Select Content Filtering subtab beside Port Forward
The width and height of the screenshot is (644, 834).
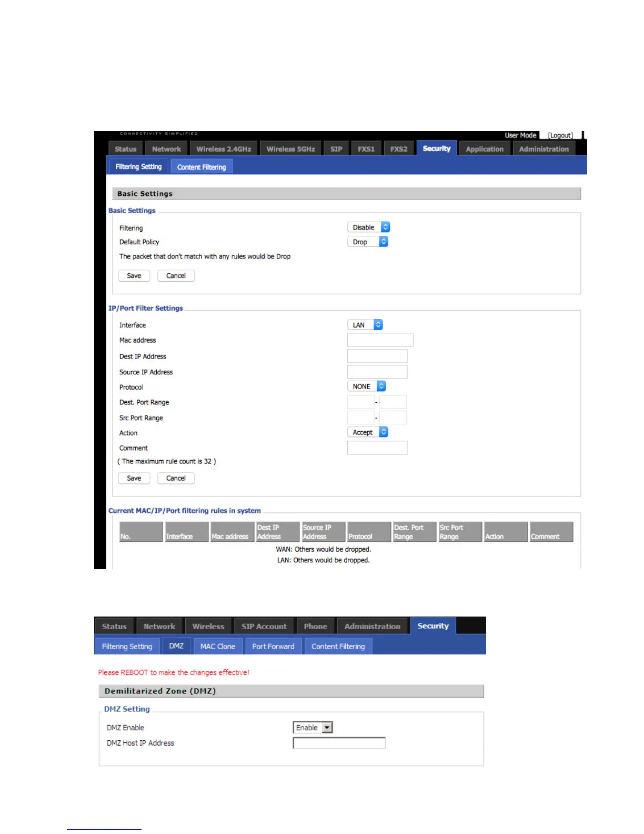coord(338,646)
